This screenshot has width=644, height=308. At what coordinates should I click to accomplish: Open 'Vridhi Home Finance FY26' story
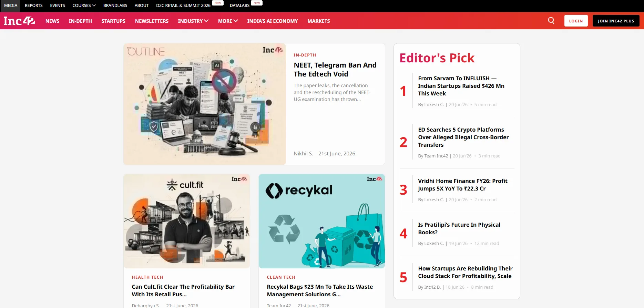463,185
